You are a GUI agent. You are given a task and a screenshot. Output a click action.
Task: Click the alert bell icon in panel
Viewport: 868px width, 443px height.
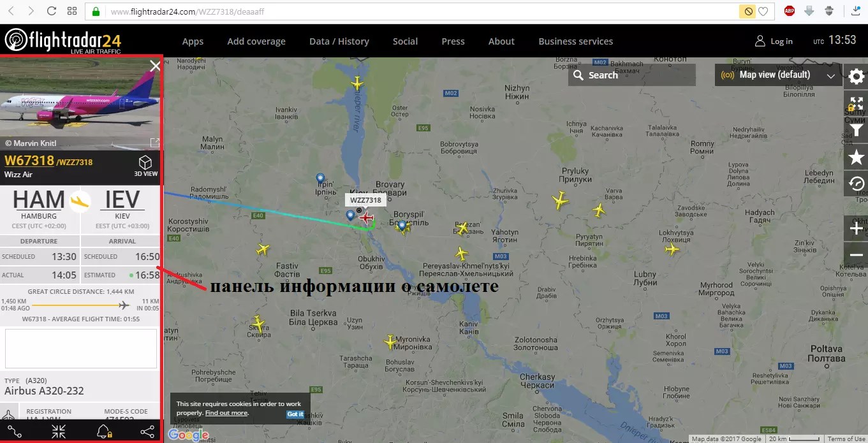click(103, 432)
